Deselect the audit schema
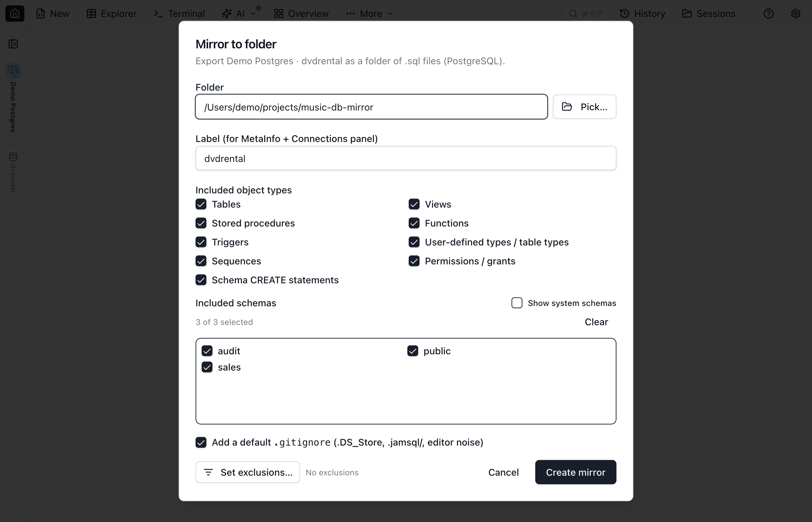The width and height of the screenshot is (812, 522). point(207,351)
